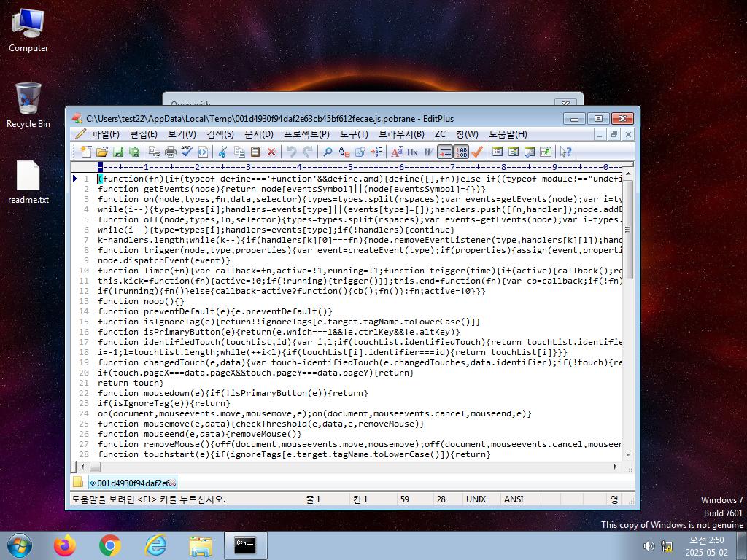Image resolution: width=747 pixels, height=560 pixels.
Task: Click the first window-panel icon right of the red checkmark
Action: tap(498, 152)
